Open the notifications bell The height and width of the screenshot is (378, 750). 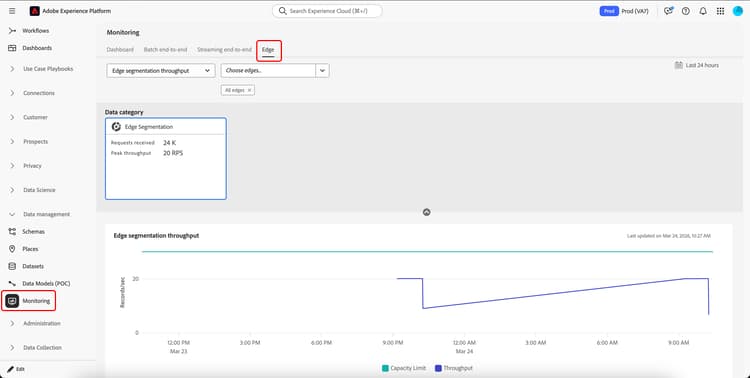click(x=703, y=11)
